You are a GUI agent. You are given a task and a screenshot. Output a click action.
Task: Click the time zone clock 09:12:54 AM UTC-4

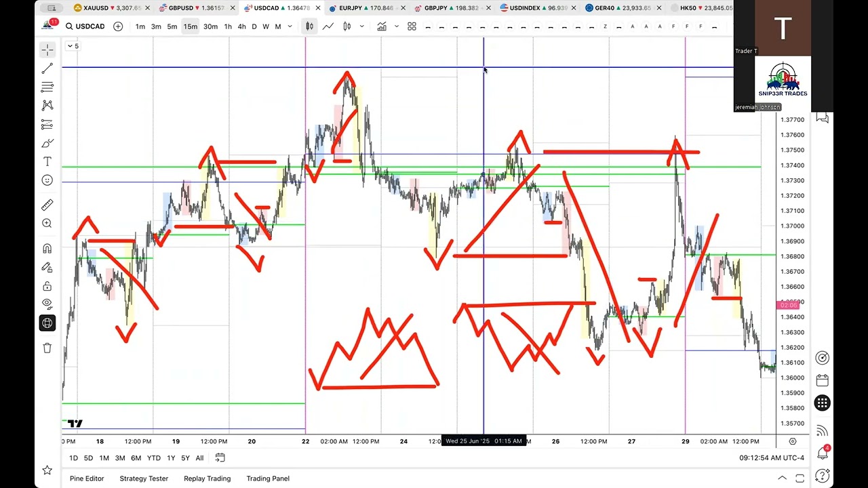[772, 458]
